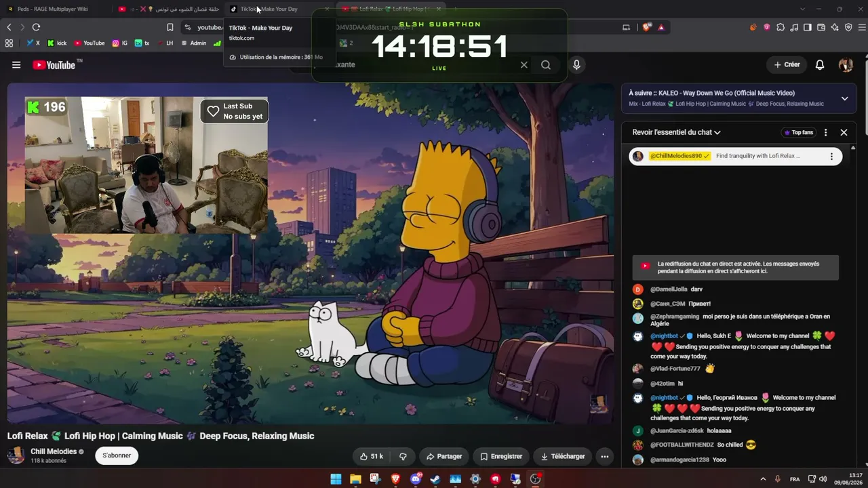Open the tab search dropdown arrow
Viewport: 868px width, 488px height.
[x=802, y=9]
